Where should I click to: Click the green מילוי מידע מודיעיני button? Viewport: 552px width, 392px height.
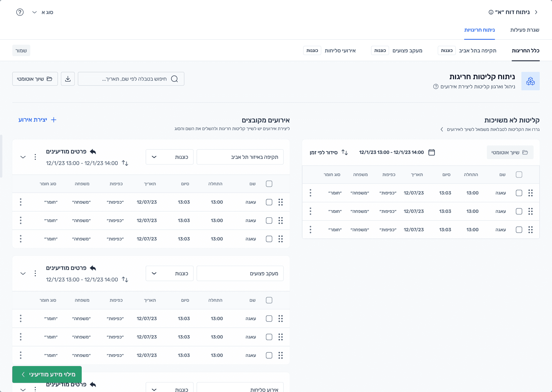47,374
